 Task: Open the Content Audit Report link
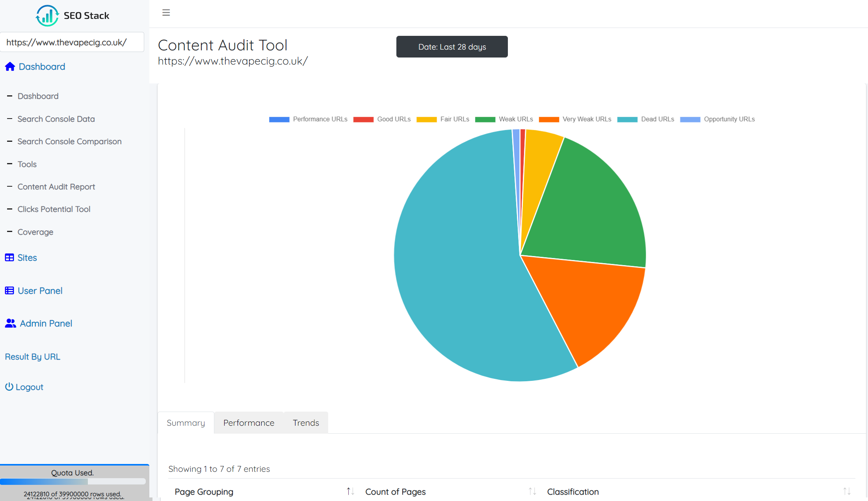pos(56,187)
